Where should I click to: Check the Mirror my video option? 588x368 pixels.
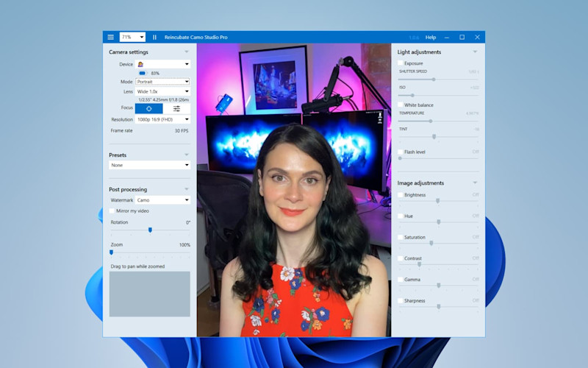pos(112,210)
